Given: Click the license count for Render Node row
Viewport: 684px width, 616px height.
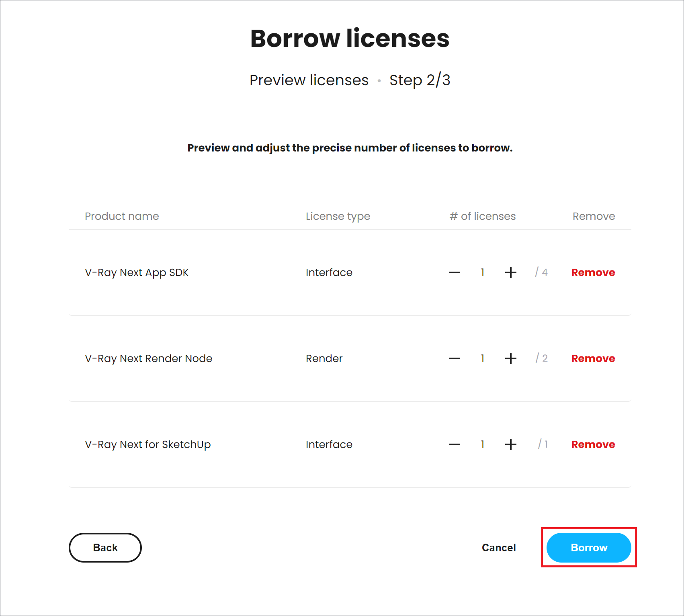Looking at the screenshot, I should pyautogui.click(x=482, y=358).
